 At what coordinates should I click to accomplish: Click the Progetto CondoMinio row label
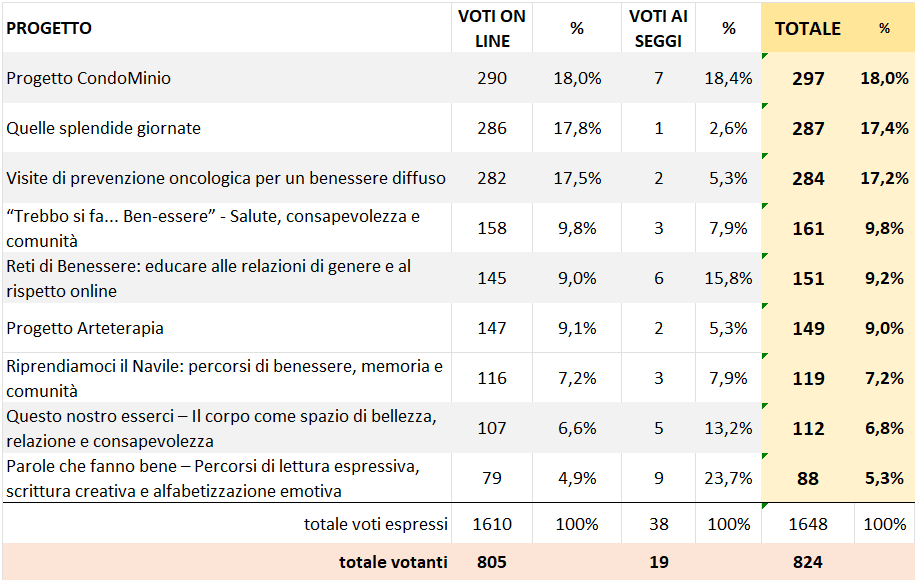point(89,78)
